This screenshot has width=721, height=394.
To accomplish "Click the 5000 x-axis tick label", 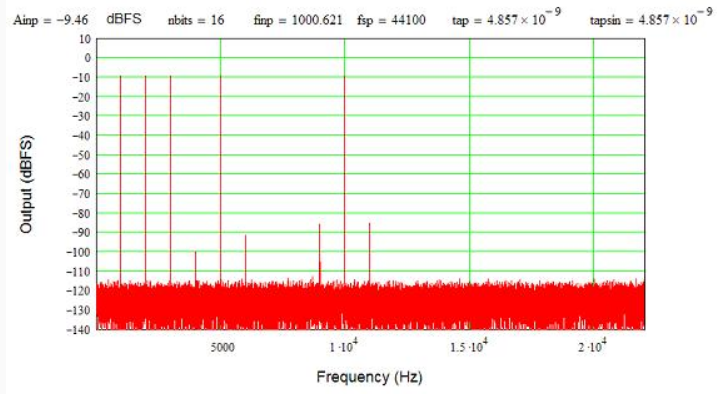I will click(223, 347).
